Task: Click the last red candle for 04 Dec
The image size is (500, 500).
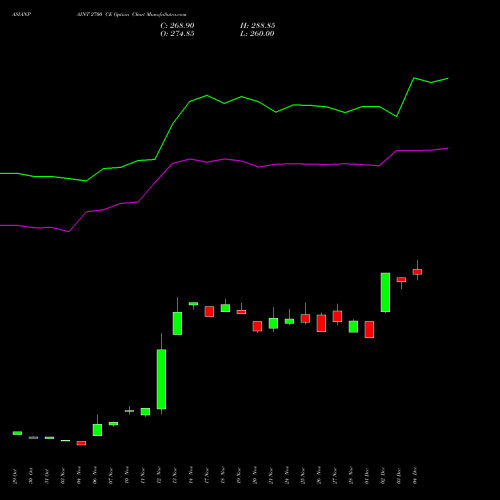Action: [x=417, y=272]
